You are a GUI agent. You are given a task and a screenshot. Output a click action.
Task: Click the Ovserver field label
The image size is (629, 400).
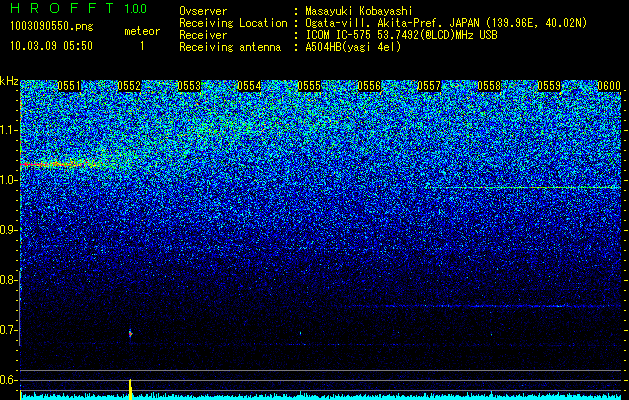click(x=203, y=11)
